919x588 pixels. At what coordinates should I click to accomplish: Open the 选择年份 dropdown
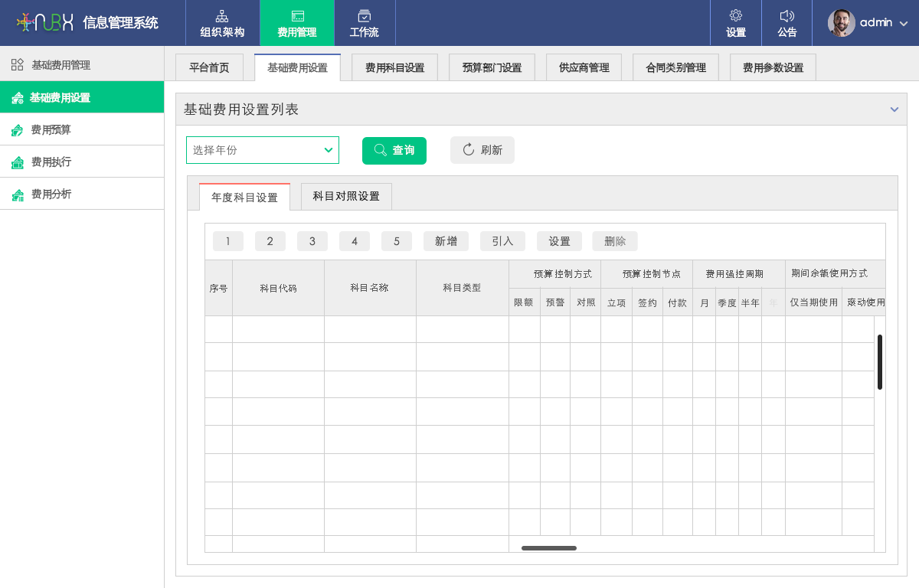click(262, 150)
